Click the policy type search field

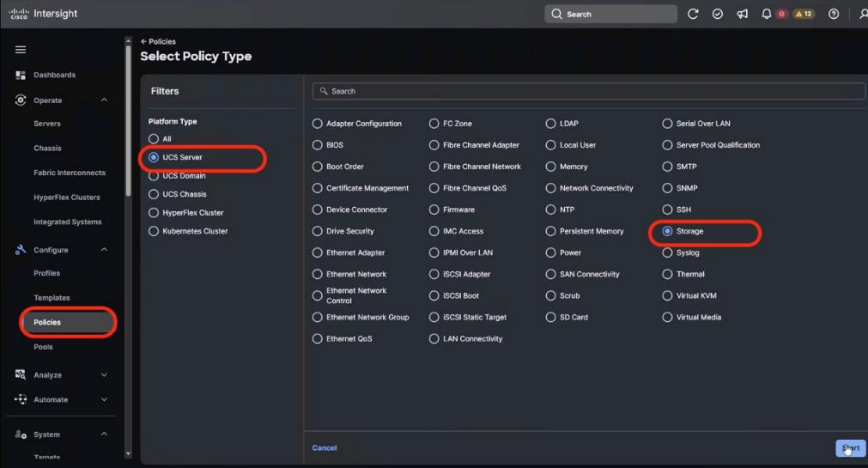[x=588, y=91]
